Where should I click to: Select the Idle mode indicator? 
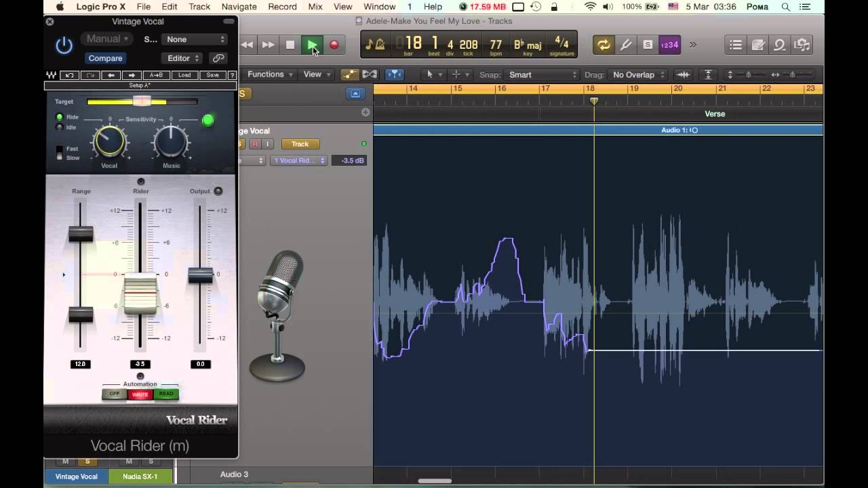tap(60, 127)
